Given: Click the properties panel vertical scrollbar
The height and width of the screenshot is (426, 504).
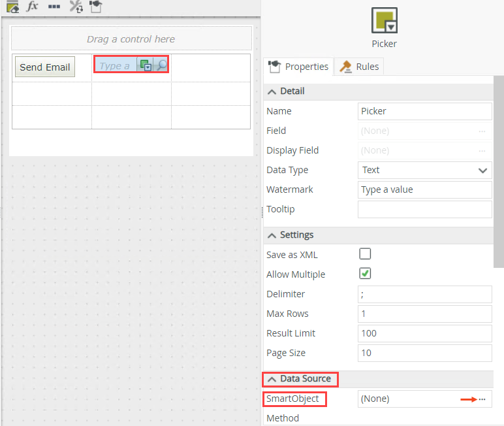Looking at the screenshot, I should (499, 171).
